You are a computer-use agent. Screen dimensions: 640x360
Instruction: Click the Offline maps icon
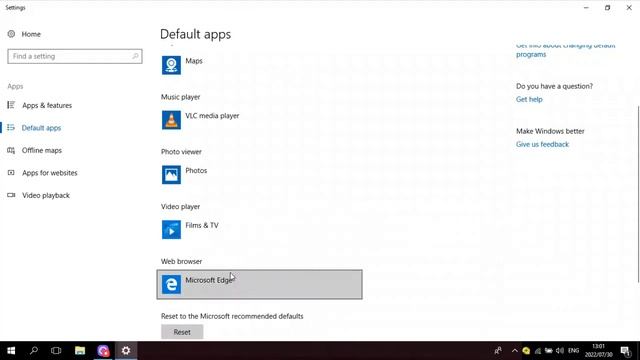click(11, 150)
